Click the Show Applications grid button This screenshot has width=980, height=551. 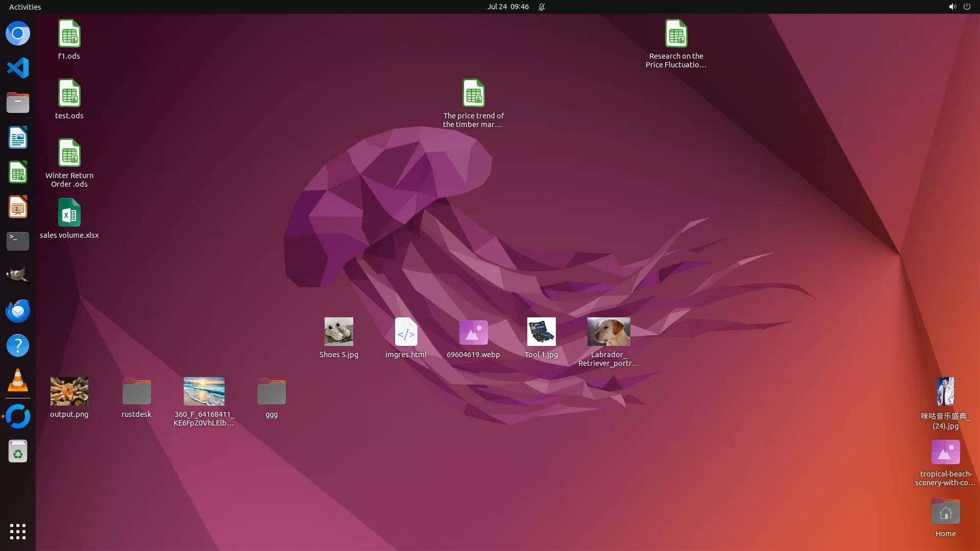coord(18,532)
